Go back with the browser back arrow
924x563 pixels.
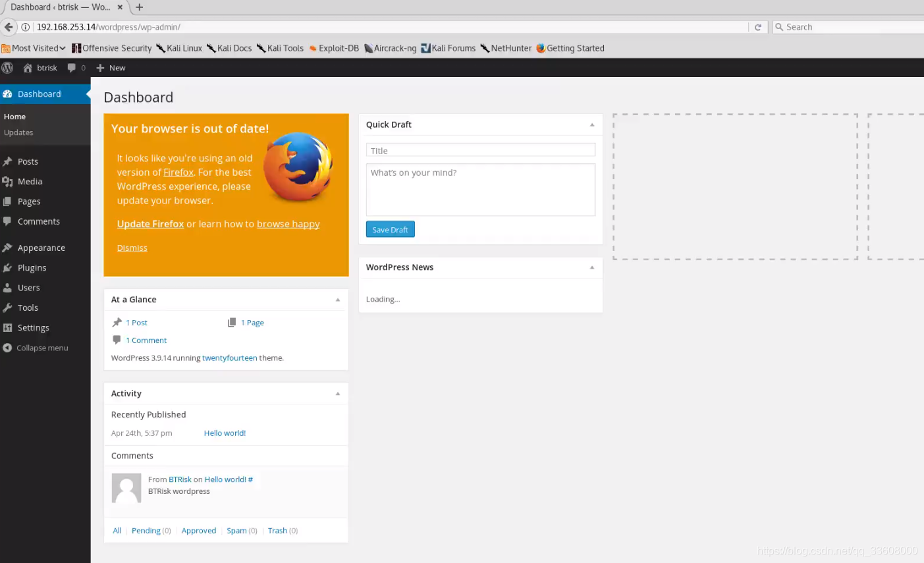click(9, 27)
